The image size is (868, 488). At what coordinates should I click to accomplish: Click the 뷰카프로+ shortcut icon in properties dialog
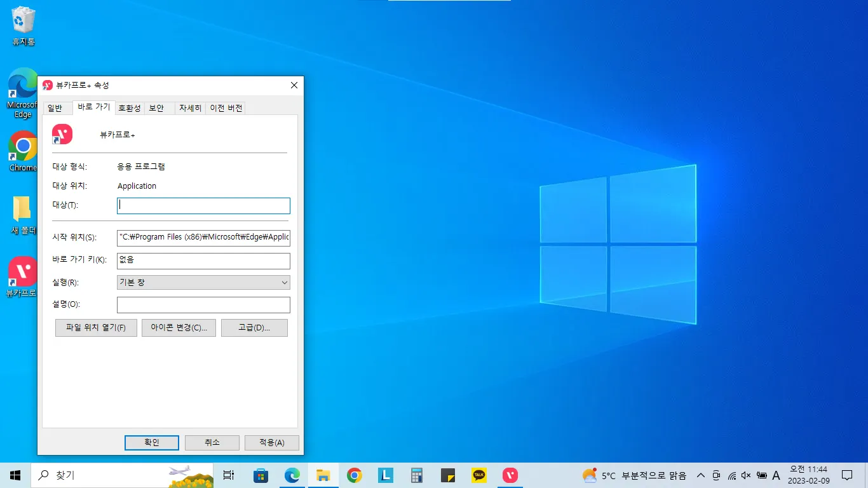(x=62, y=134)
